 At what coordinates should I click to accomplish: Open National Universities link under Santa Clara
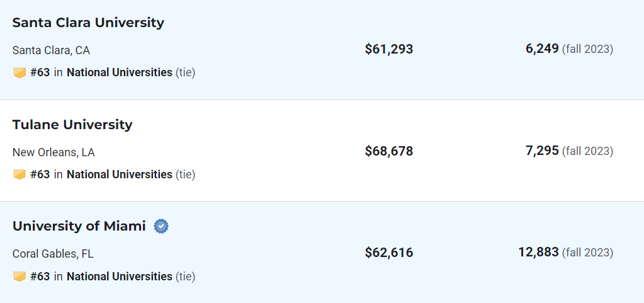point(120,73)
